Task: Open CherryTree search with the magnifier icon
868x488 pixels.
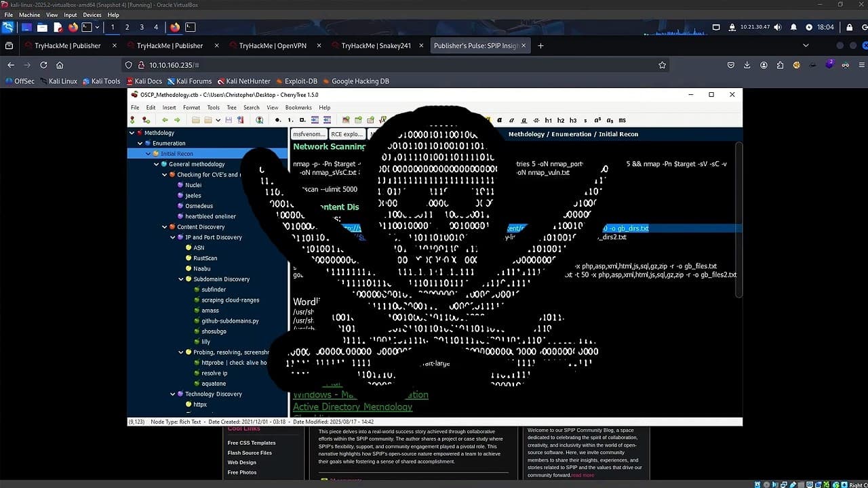Action: click(x=260, y=120)
